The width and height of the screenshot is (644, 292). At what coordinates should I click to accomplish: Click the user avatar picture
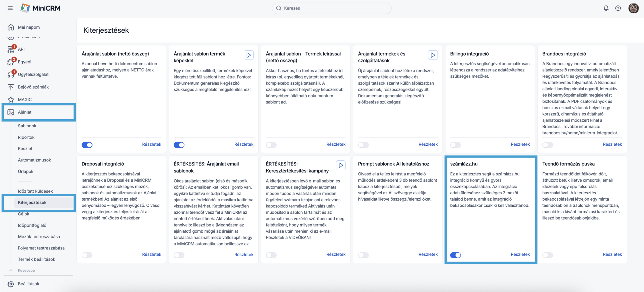coord(633,8)
